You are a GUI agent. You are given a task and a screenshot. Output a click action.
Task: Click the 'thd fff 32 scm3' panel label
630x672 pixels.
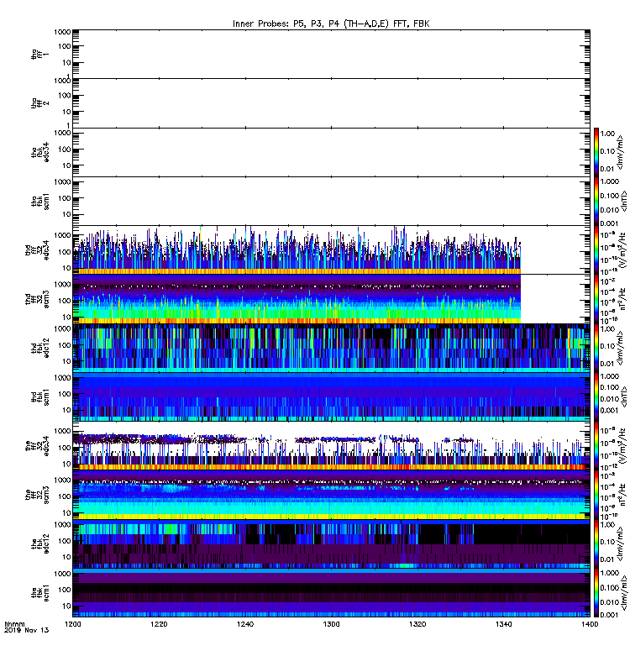pyautogui.click(x=37, y=299)
